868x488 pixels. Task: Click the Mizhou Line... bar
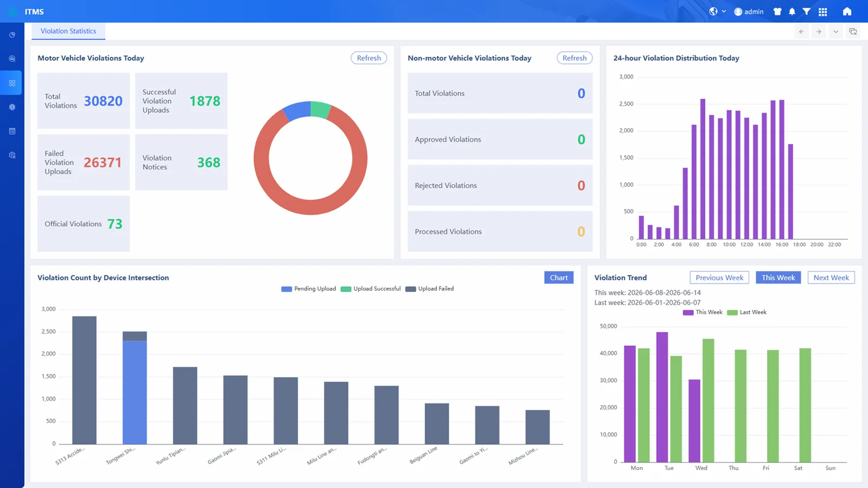tap(538, 427)
